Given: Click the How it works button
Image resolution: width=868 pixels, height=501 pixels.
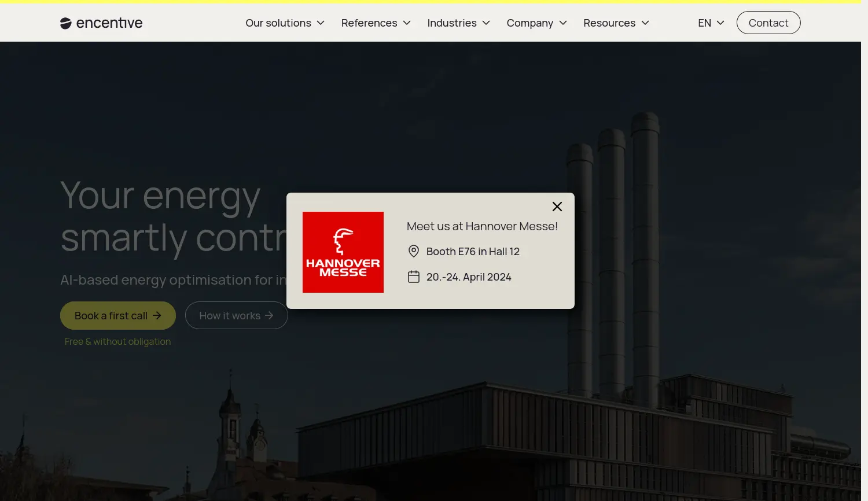Looking at the screenshot, I should (x=237, y=315).
